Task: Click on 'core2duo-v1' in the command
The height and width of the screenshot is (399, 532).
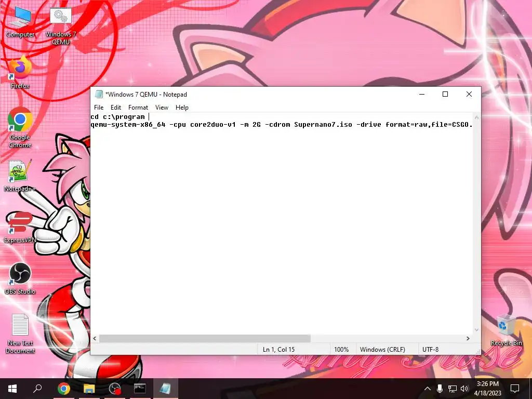Action: pyautogui.click(x=212, y=125)
